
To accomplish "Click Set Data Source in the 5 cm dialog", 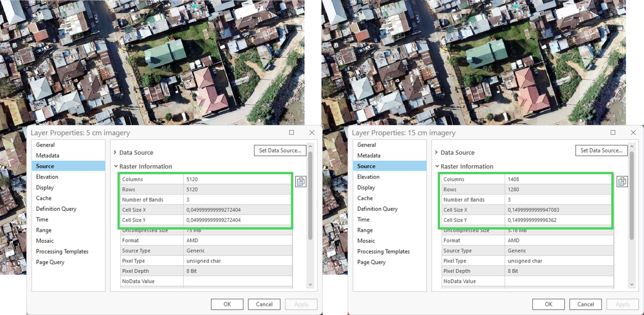I will click(x=280, y=150).
